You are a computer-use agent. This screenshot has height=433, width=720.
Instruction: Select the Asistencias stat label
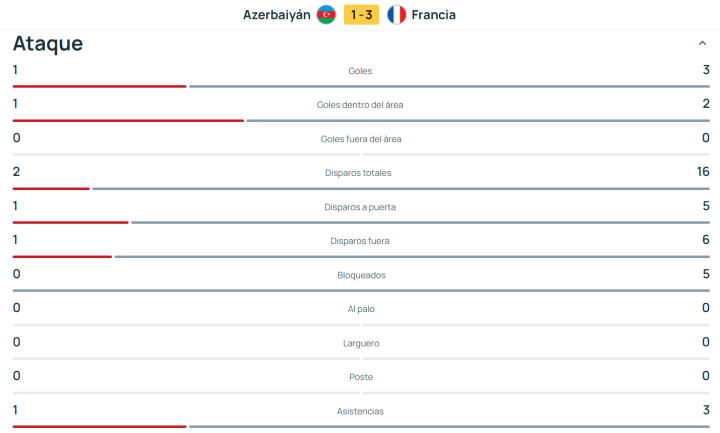360,411
